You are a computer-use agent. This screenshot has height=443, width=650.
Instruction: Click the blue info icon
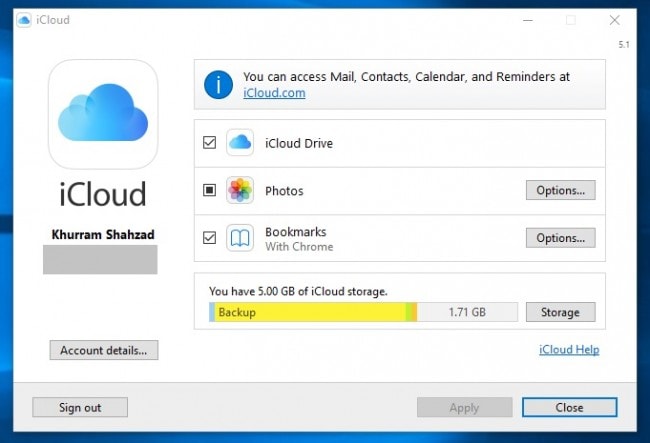218,84
